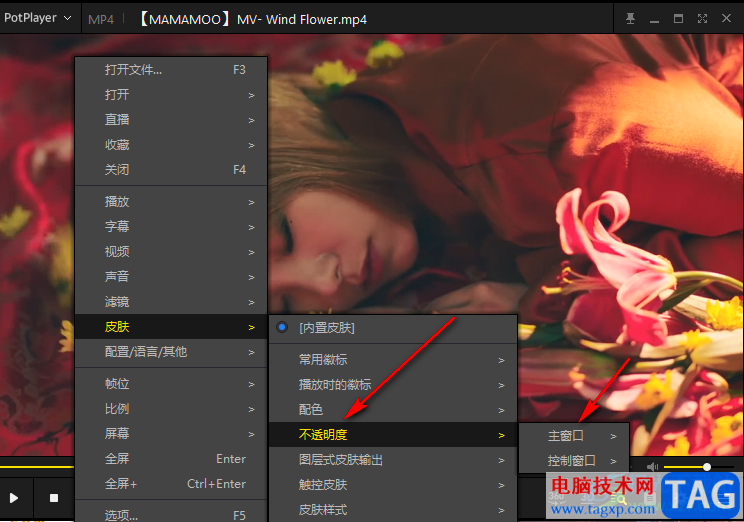Expand the 播放 submenu

[x=171, y=202]
